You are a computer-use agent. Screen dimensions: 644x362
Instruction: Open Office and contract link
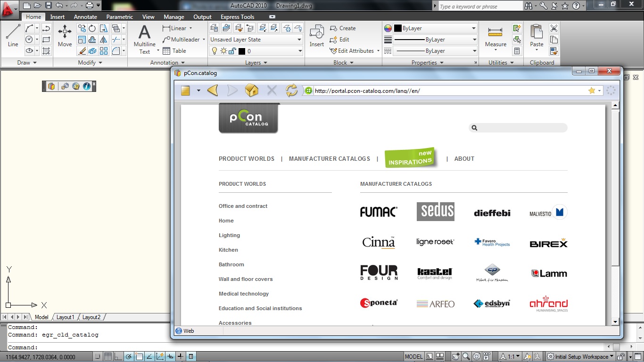243,206
